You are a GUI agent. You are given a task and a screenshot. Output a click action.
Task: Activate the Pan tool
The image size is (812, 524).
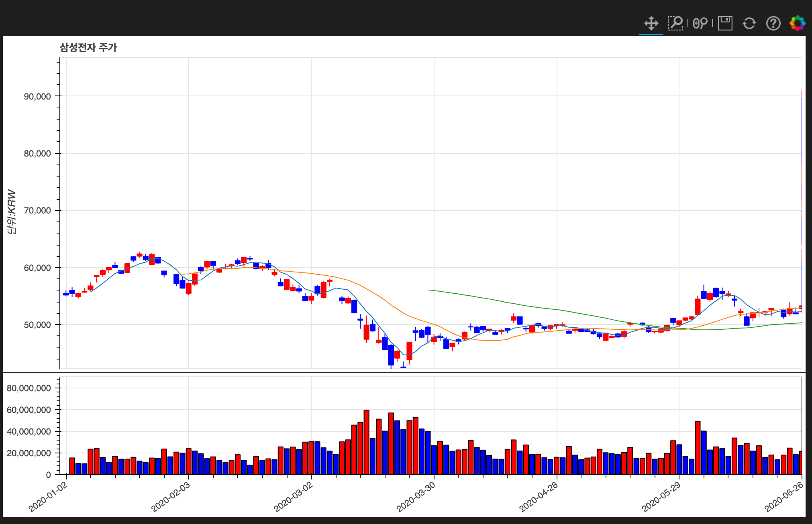pos(651,23)
